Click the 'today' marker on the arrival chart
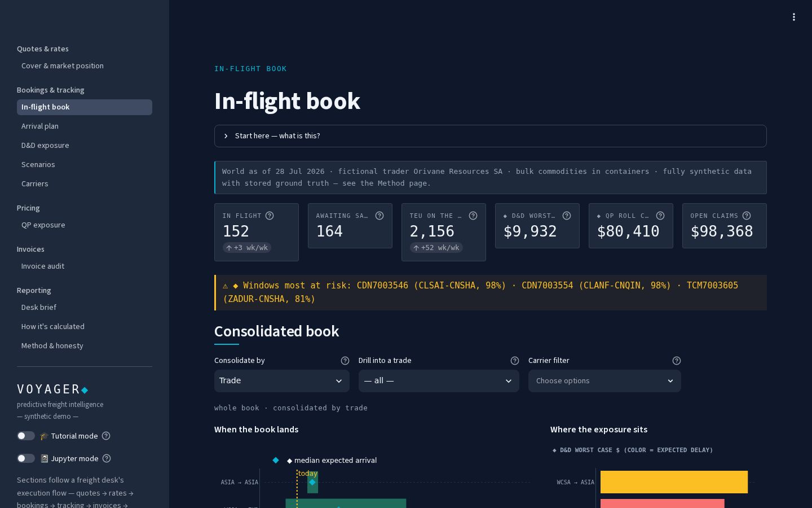 308,474
